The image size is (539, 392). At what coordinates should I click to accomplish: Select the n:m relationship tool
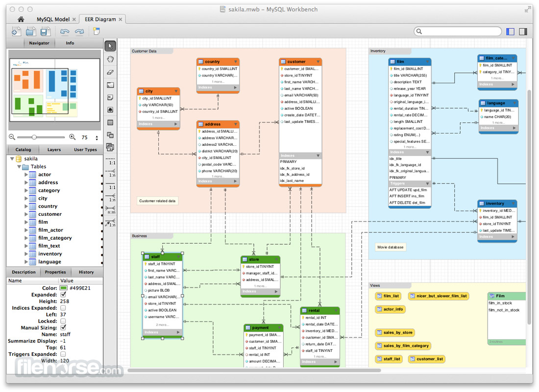point(110,210)
